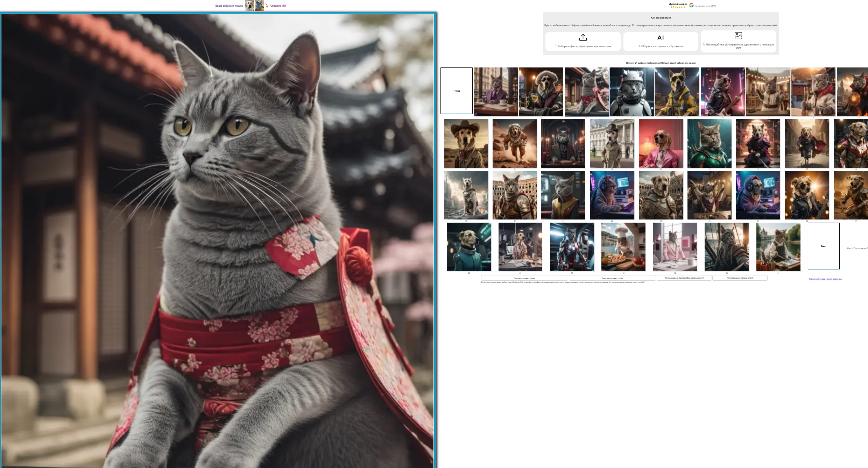Click the large kimono cat preview image
The image size is (868, 468).
click(218, 240)
